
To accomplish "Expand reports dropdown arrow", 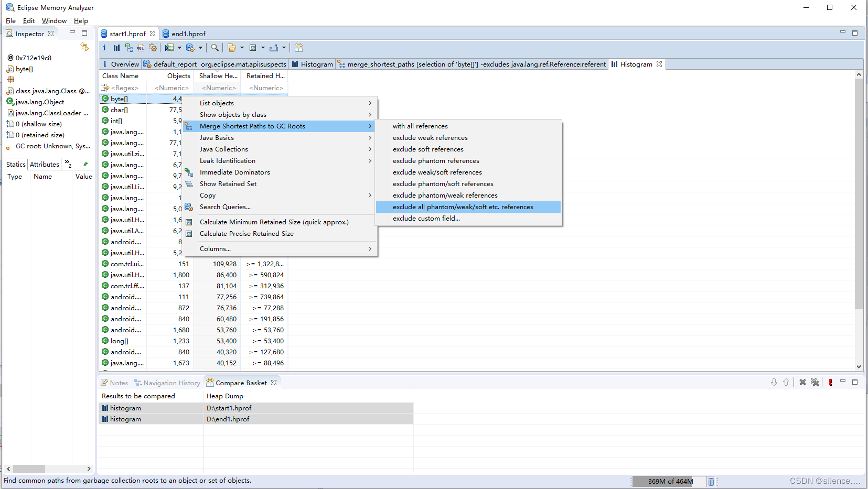I will pos(179,48).
